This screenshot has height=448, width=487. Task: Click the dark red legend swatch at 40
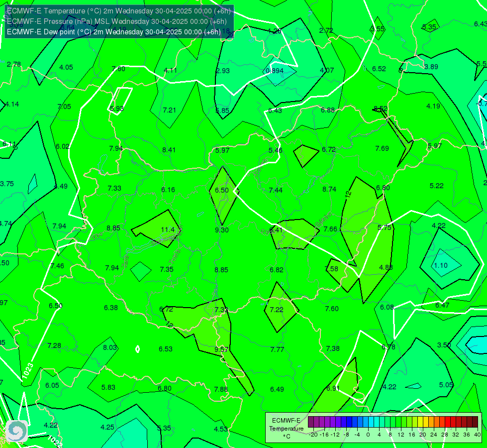[x=475, y=422]
